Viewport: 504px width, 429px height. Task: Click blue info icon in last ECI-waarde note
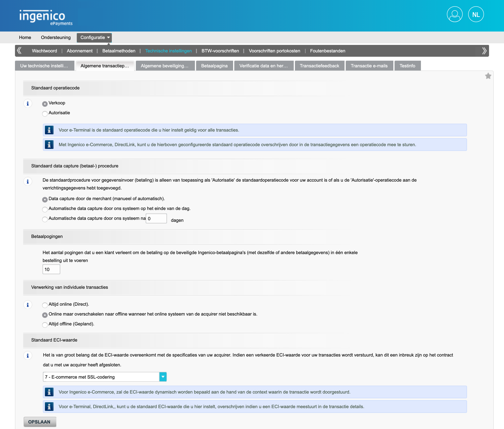click(x=49, y=407)
